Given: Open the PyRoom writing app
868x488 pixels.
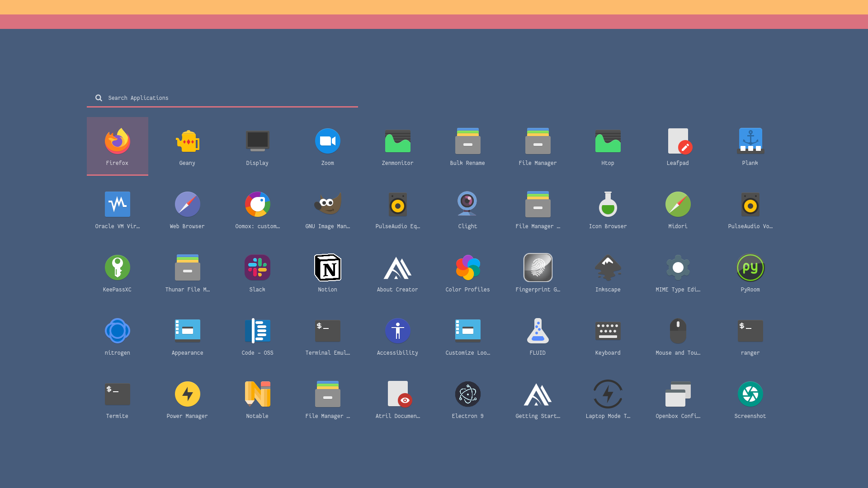Looking at the screenshot, I should click(x=750, y=272).
